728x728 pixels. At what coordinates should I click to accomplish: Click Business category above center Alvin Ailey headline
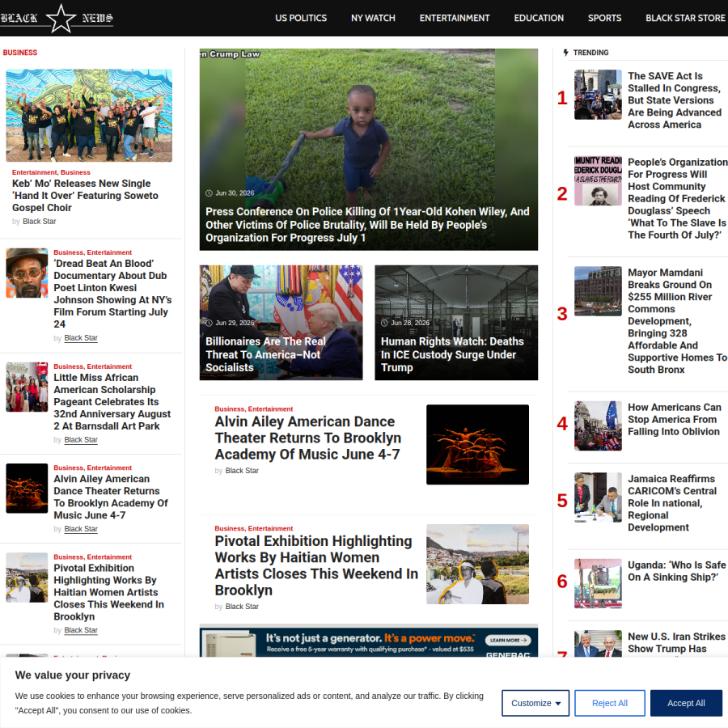pos(230,409)
